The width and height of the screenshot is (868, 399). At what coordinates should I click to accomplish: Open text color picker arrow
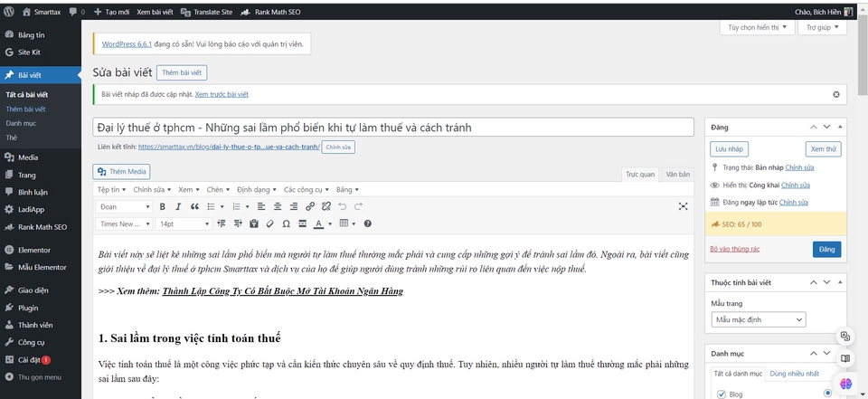[x=330, y=223]
